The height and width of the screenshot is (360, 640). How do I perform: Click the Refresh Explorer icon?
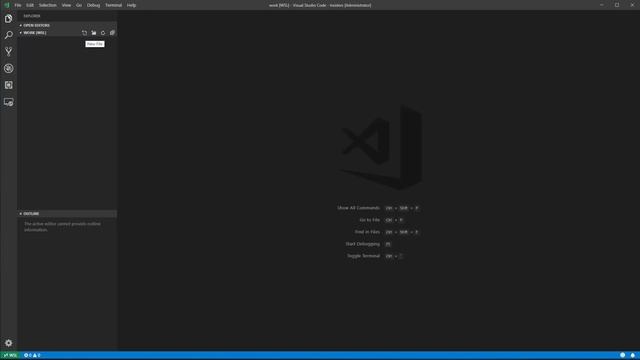point(103,33)
